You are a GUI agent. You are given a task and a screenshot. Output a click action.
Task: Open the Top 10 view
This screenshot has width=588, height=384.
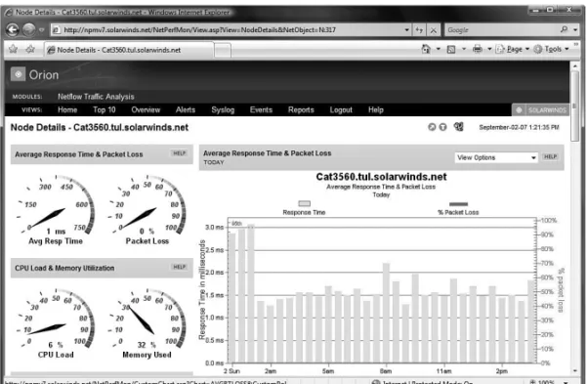pos(105,109)
